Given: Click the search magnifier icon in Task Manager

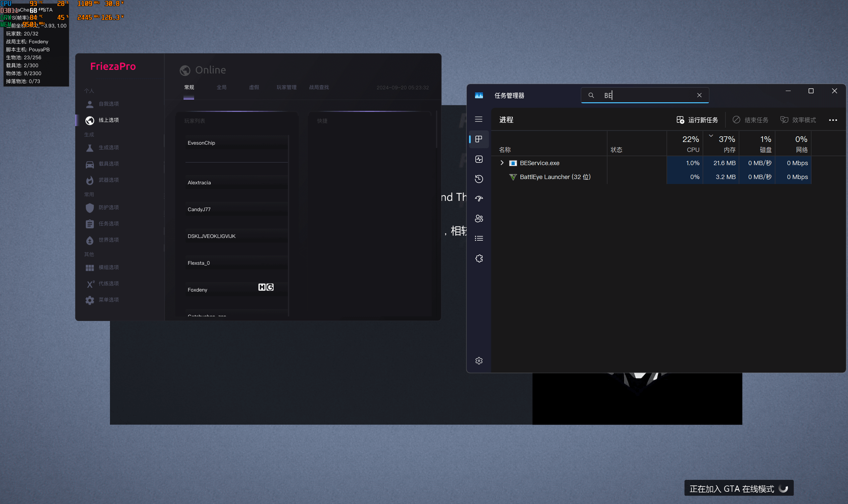Looking at the screenshot, I should point(591,95).
